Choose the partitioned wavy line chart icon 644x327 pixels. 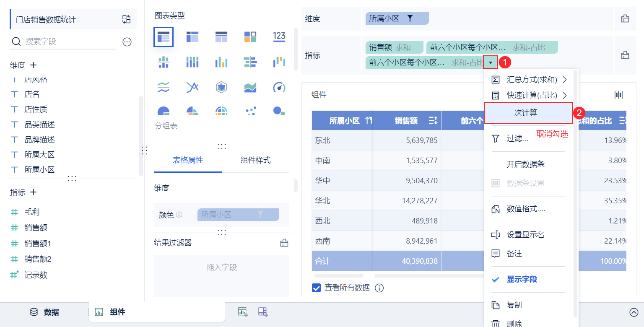(x=163, y=87)
